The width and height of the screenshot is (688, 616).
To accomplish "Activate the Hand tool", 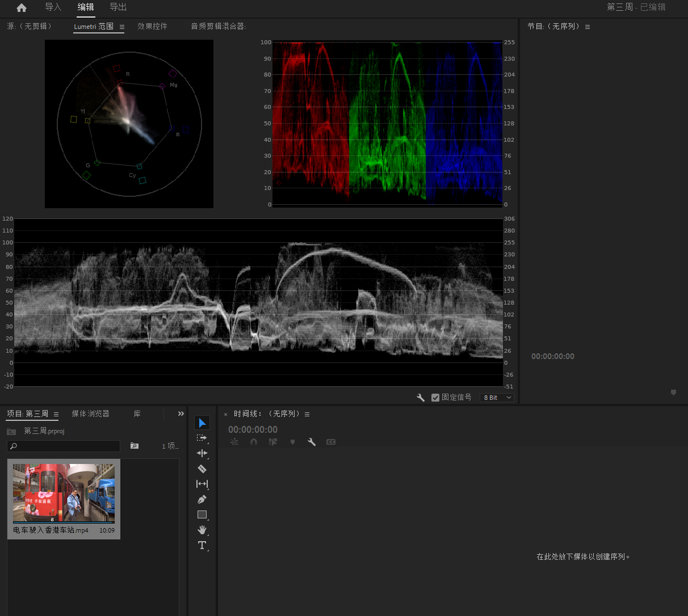I will pyautogui.click(x=202, y=530).
